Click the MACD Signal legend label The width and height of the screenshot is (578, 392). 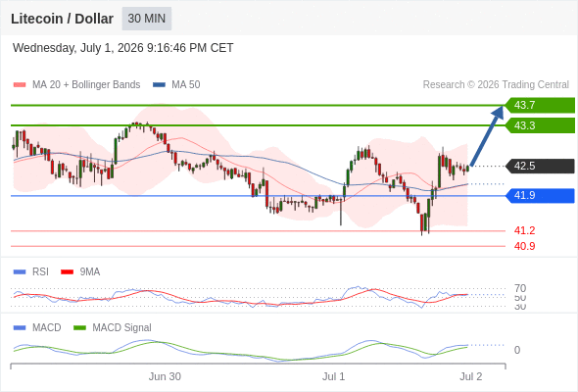point(122,328)
